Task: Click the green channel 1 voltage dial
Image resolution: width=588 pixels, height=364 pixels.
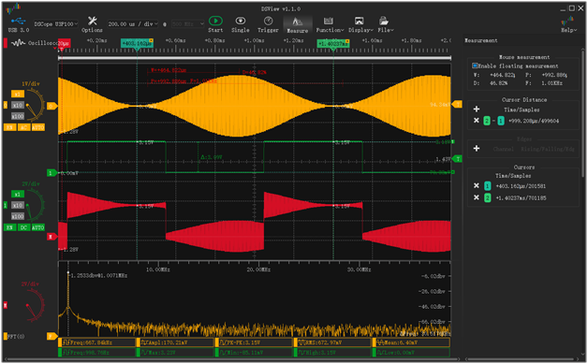Action: 35,206
